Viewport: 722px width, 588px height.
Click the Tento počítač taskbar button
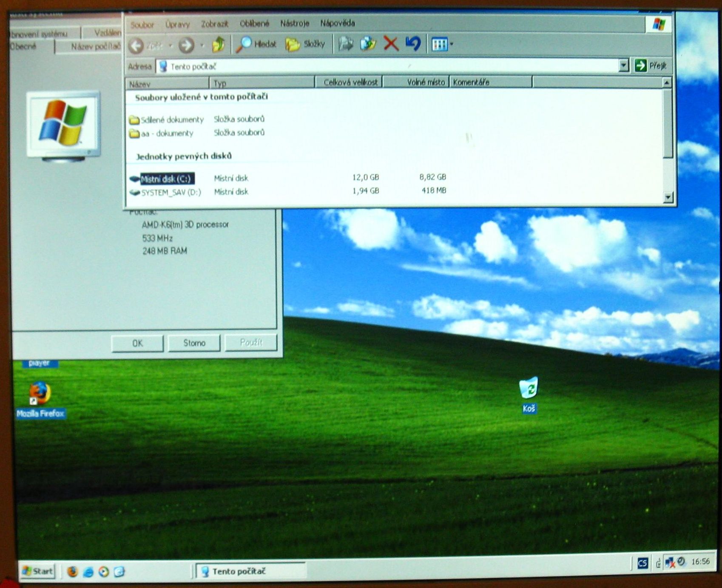point(250,571)
